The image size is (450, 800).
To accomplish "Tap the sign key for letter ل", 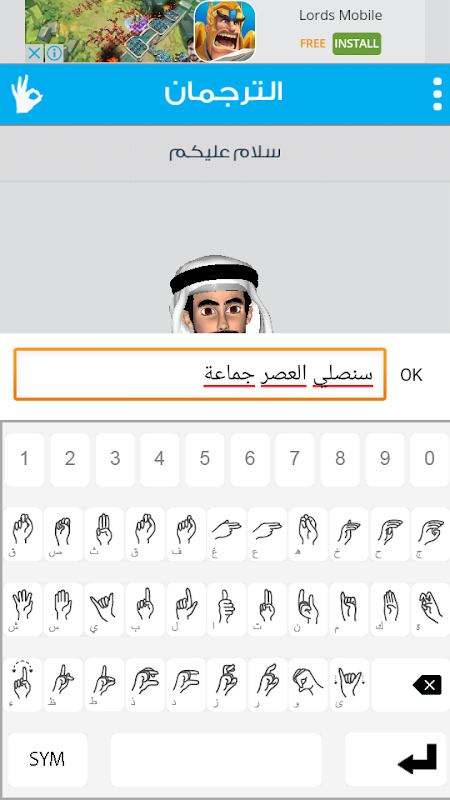I will (x=186, y=609).
